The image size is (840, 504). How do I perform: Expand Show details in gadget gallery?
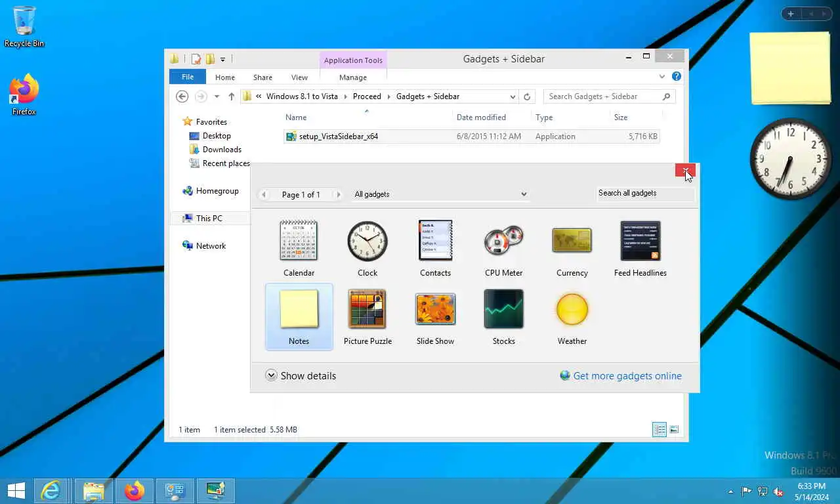point(301,375)
